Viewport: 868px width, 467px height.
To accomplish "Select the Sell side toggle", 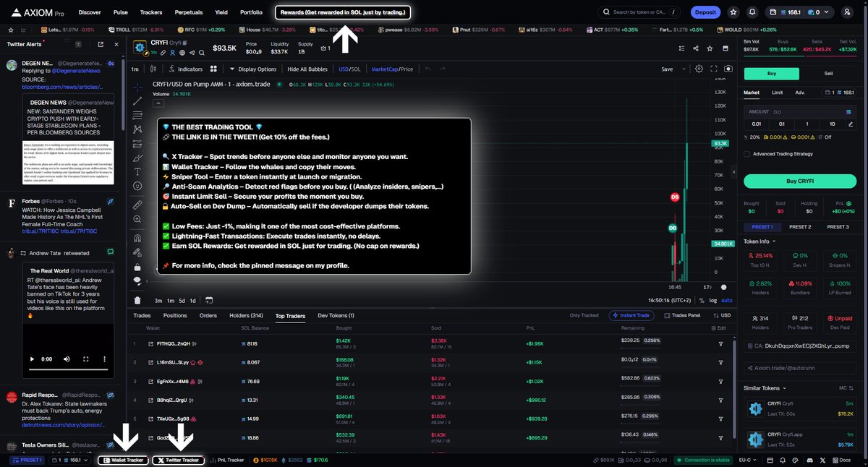I will pyautogui.click(x=829, y=74).
